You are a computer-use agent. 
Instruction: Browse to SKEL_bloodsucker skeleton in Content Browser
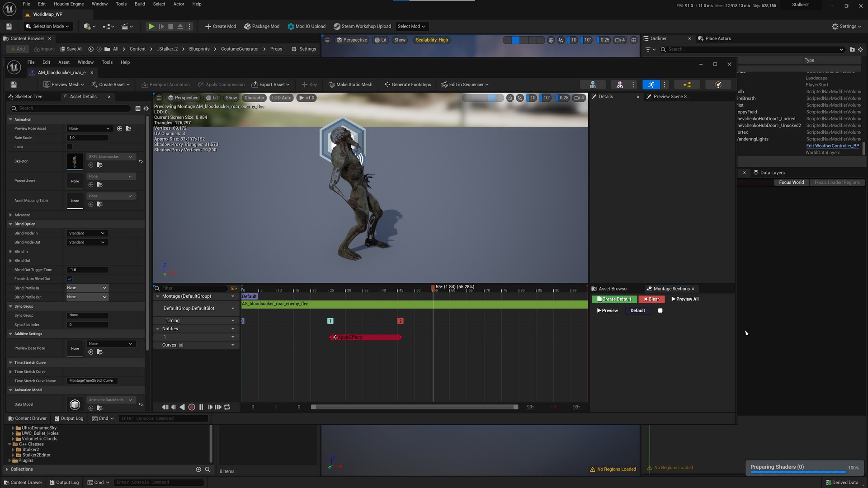coord(100,165)
